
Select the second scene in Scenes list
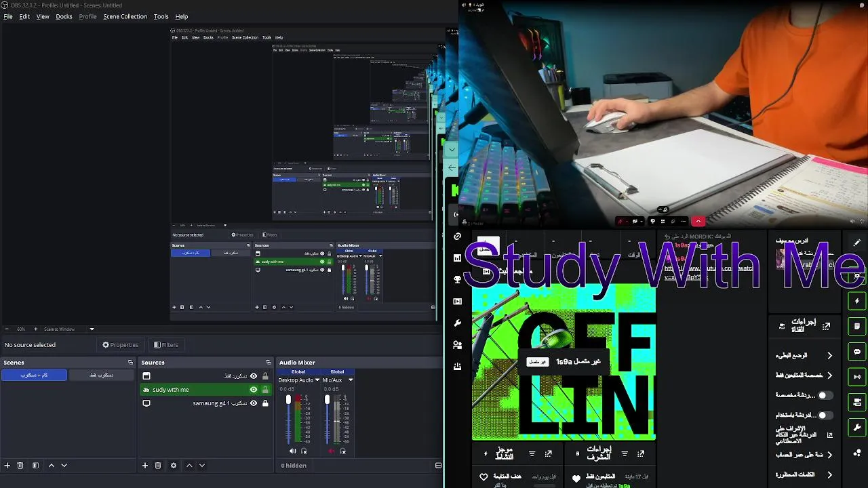pos(102,375)
